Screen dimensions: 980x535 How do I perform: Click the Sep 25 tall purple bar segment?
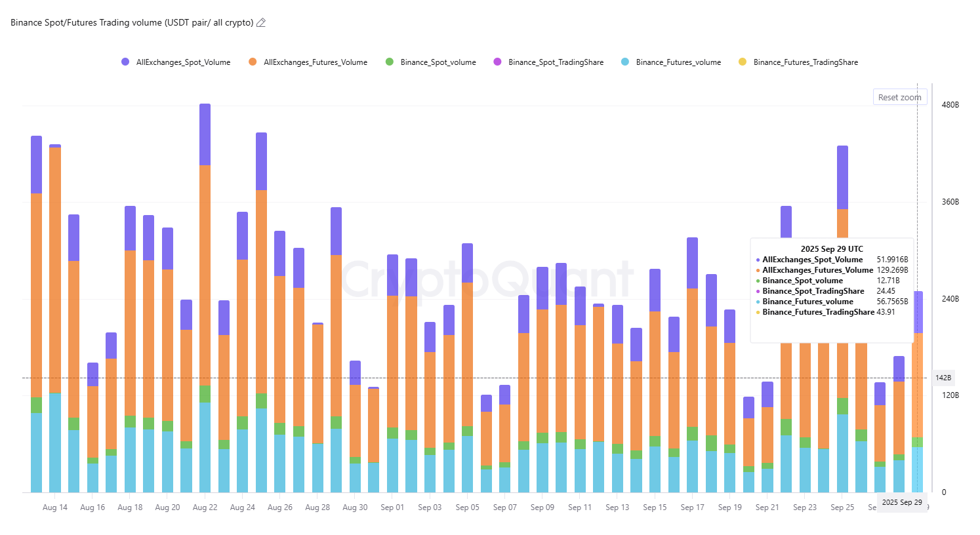[x=842, y=177]
